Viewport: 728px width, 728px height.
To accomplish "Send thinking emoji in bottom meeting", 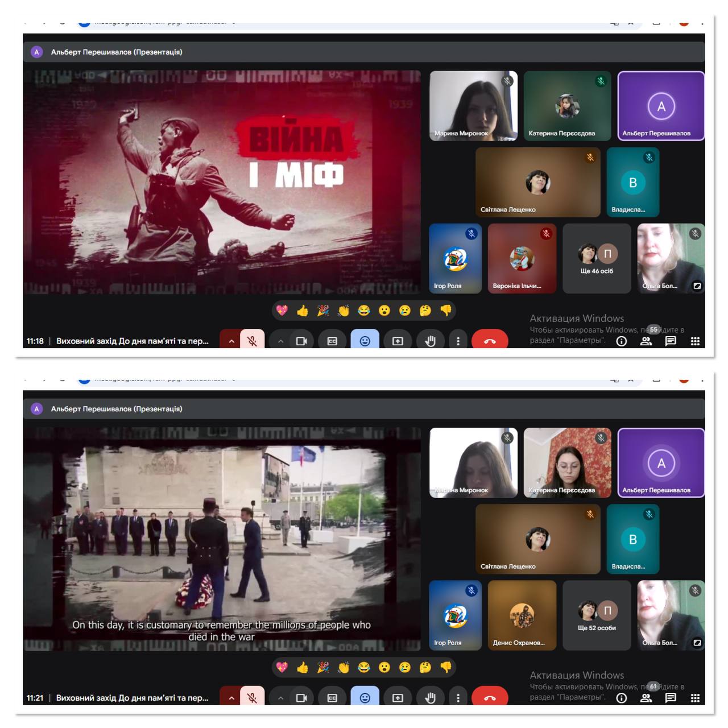I will (x=425, y=667).
